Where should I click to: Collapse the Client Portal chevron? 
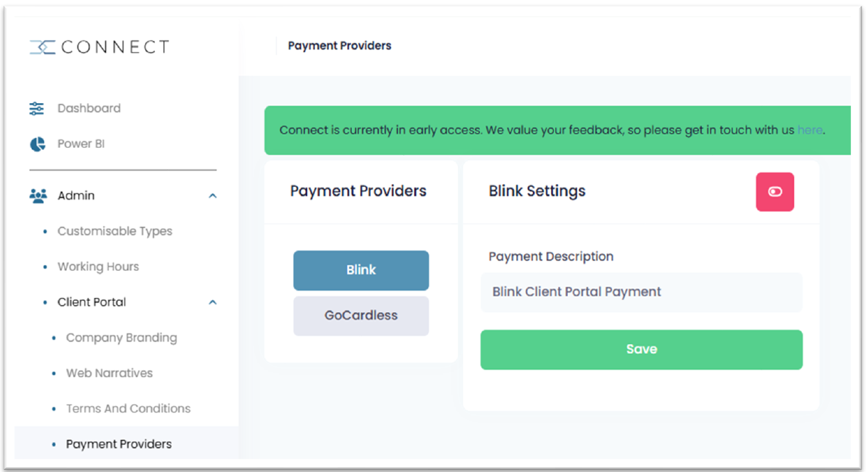click(x=213, y=302)
